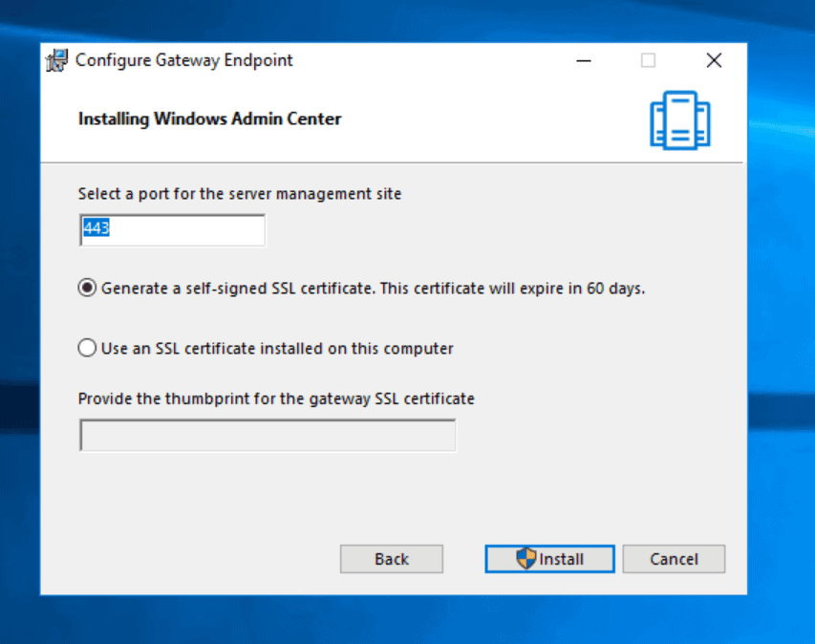Viewport: 815px width, 644px height.
Task: Click the installer icon in the title bar
Action: click(58, 60)
